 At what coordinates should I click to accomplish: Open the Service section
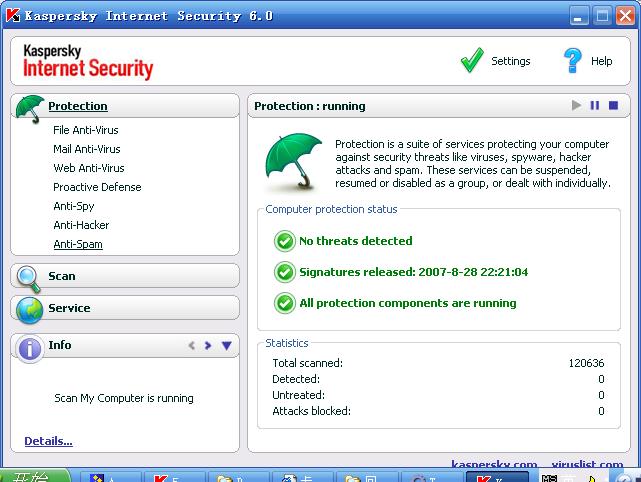click(x=69, y=308)
